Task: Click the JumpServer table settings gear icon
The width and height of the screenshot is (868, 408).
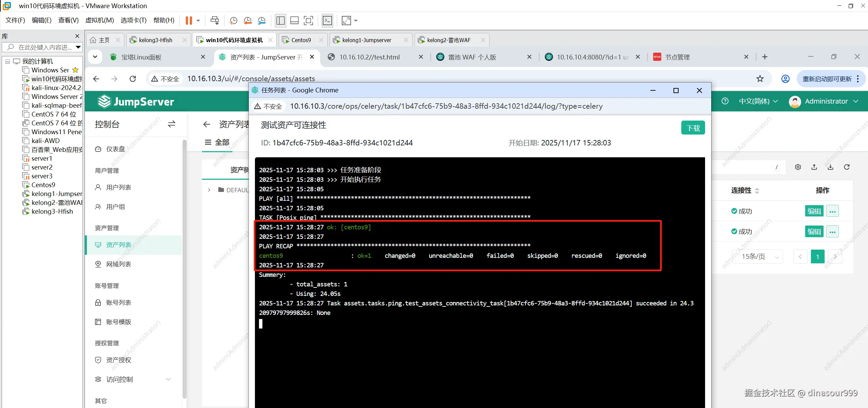Action: (x=798, y=167)
